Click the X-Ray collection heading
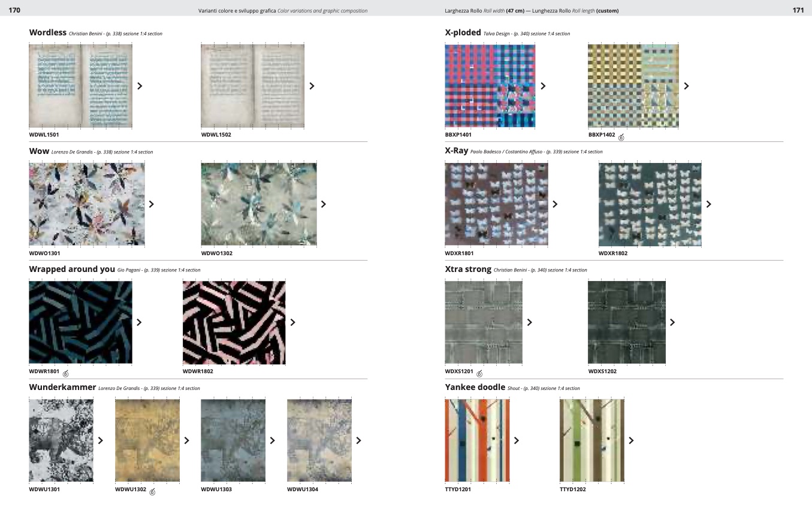 pos(456,151)
